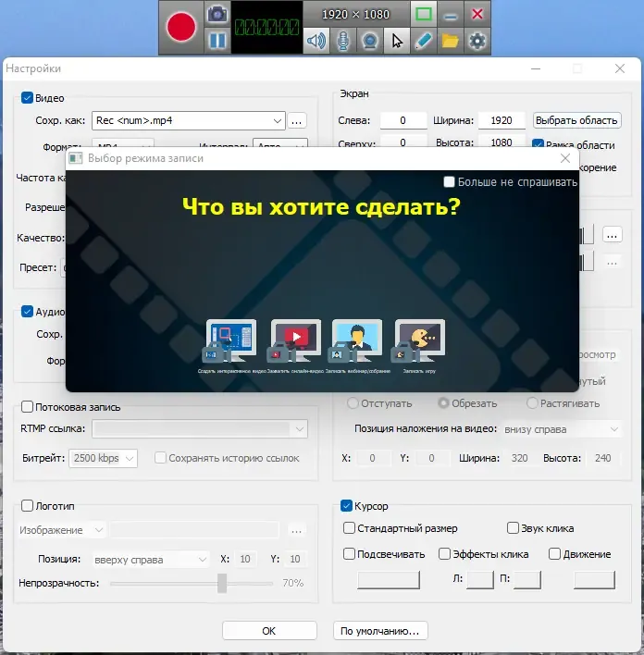The image size is (644, 655).
Task: Select the 'Отступать' radio button
Action: coord(353,403)
